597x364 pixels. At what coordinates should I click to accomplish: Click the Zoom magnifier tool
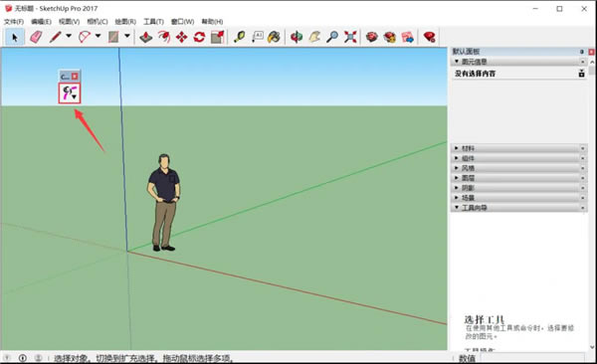[x=332, y=38]
